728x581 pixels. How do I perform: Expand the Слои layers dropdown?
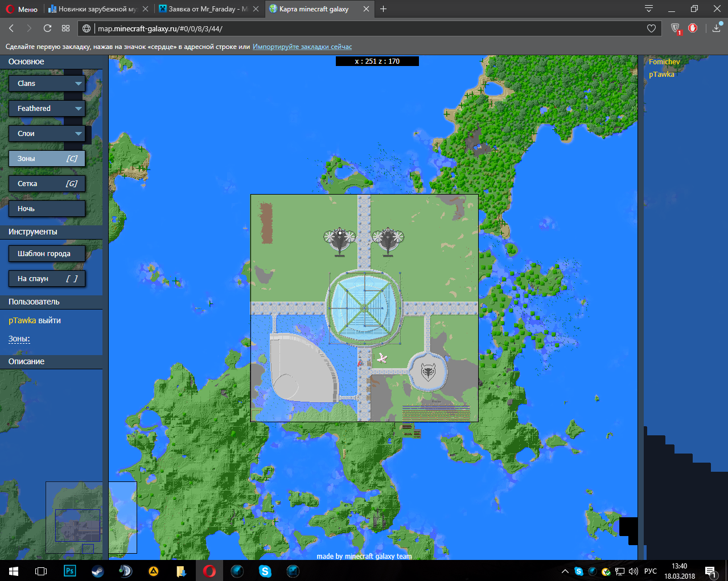(x=47, y=134)
